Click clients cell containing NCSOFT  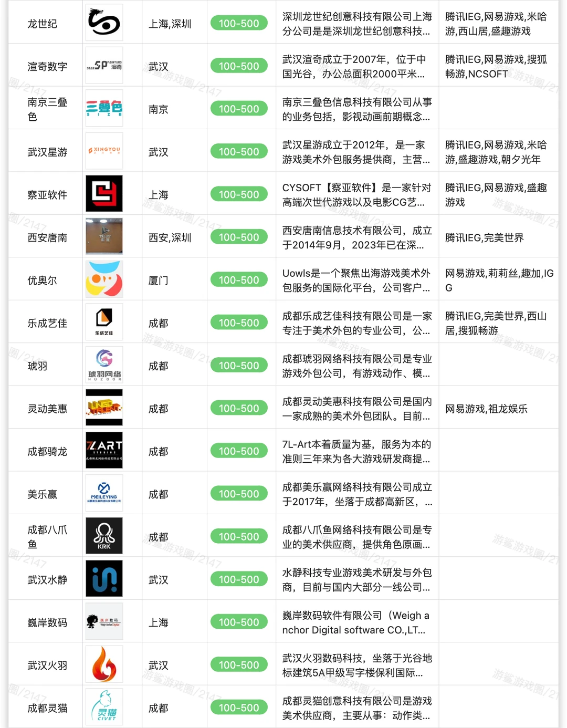pyautogui.click(x=496, y=67)
